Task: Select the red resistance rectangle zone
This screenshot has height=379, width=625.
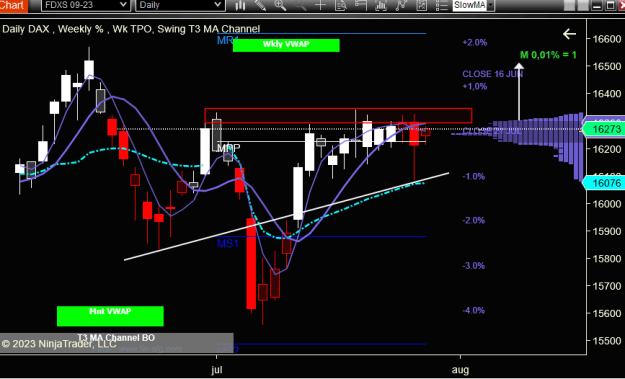Action: point(338,116)
